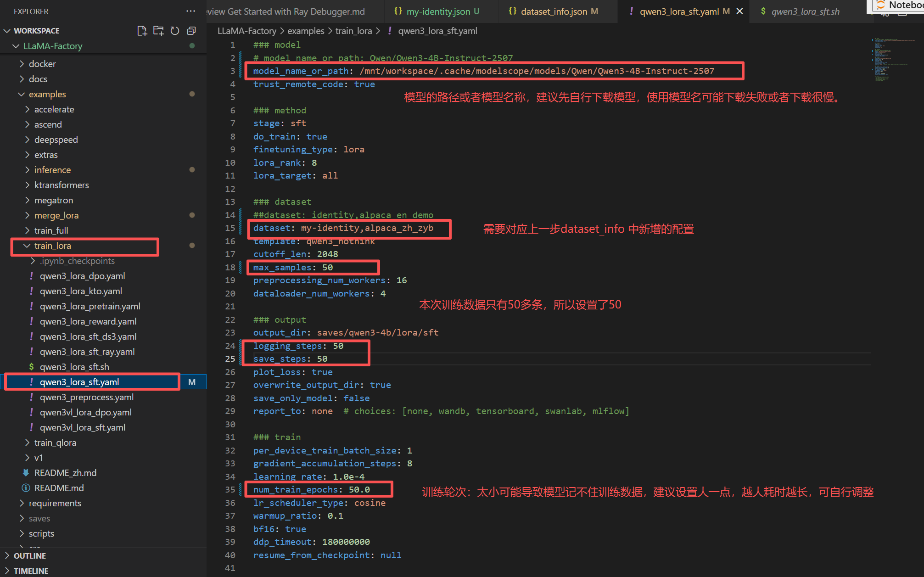924x577 pixels.
Task: Close the qwen3_lora_sft.yaml tab
Action: click(739, 11)
